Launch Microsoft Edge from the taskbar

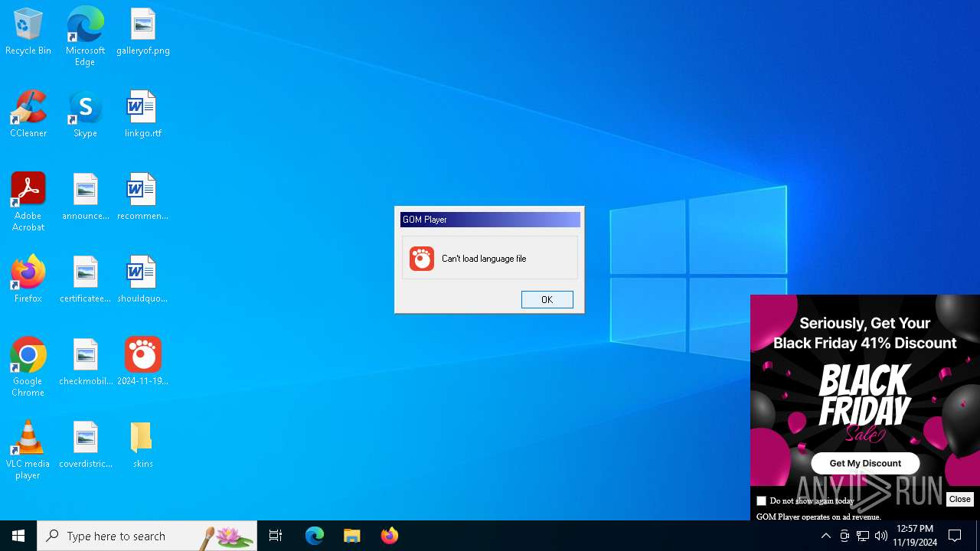[x=315, y=536]
